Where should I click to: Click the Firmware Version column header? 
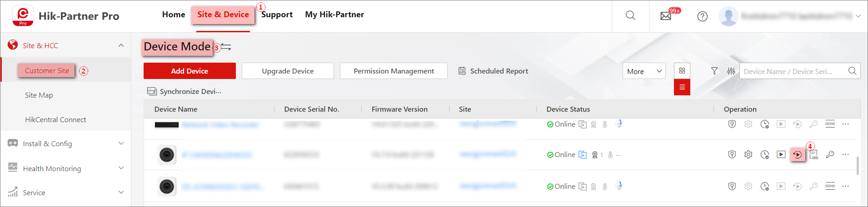coord(399,109)
